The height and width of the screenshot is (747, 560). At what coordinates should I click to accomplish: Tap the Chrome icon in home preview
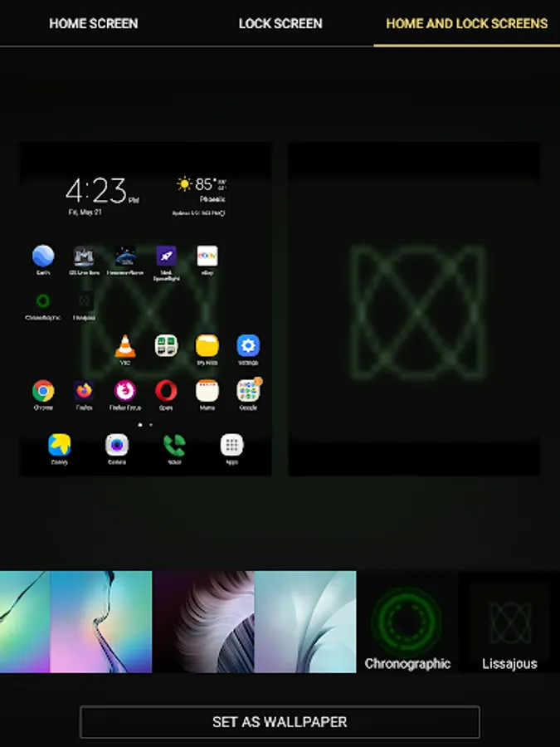tap(43, 391)
